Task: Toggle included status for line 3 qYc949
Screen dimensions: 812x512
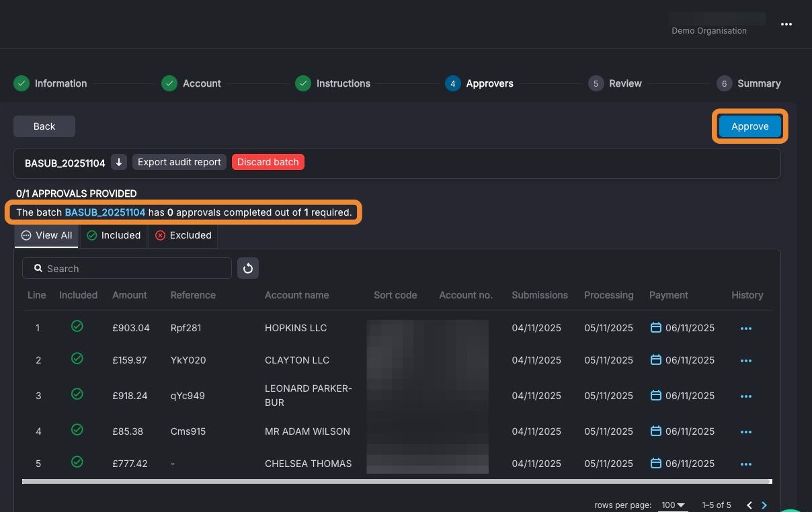Action: (x=77, y=394)
